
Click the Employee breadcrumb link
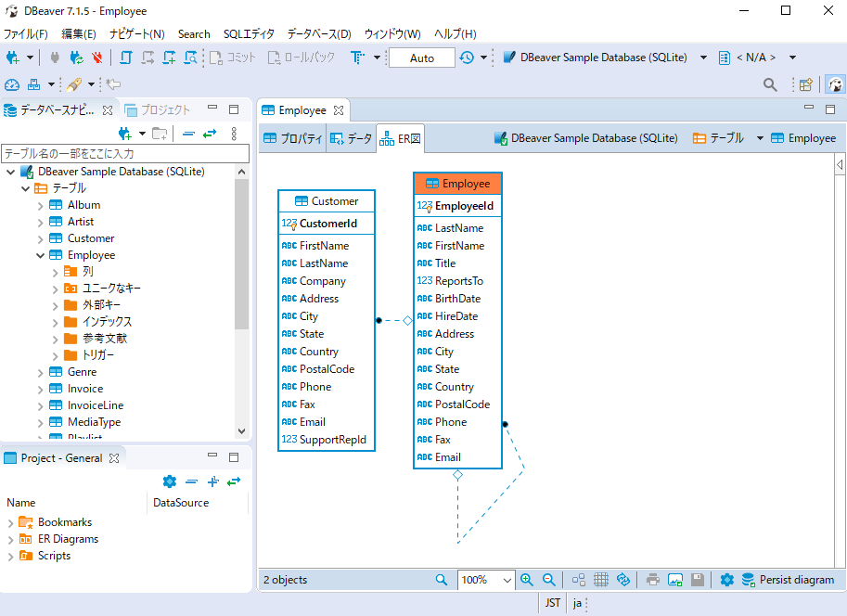[x=803, y=138]
